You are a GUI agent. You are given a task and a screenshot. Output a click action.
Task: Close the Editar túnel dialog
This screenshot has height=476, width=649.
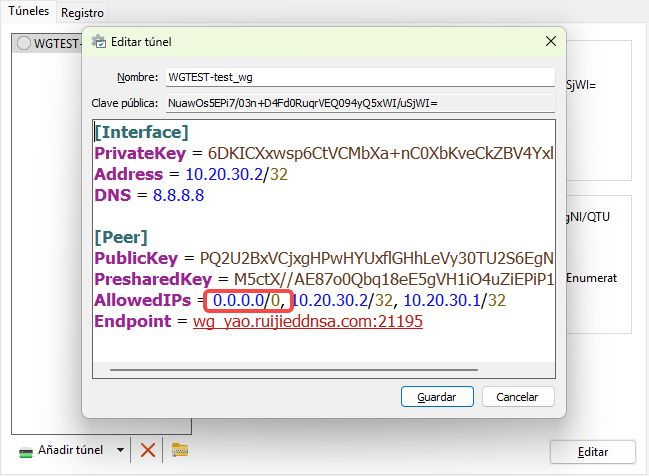pyautogui.click(x=550, y=41)
